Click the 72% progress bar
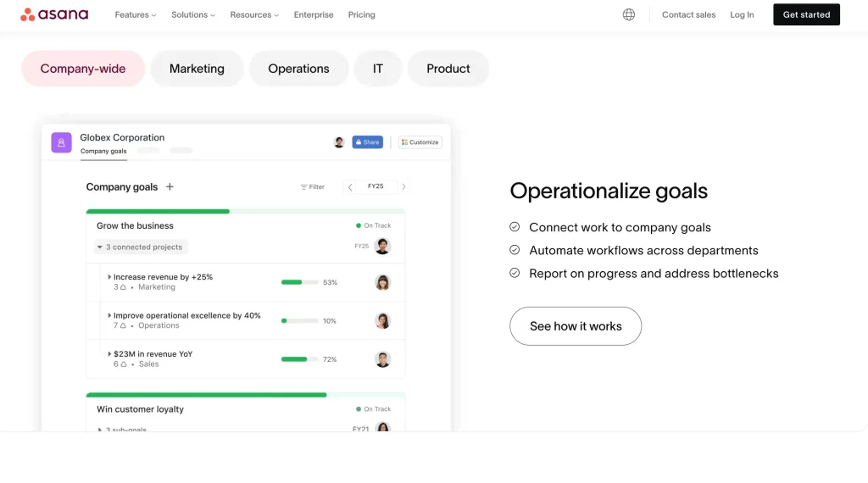 pos(299,359)
